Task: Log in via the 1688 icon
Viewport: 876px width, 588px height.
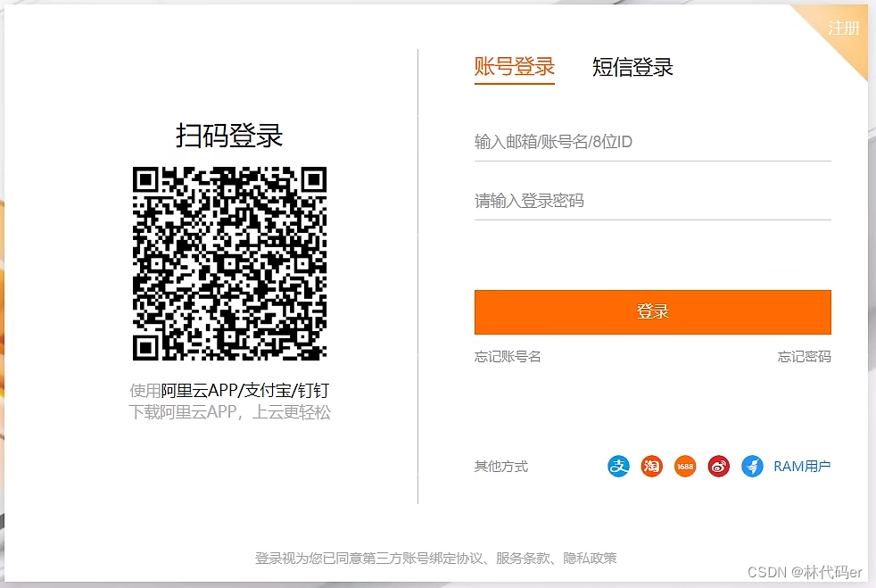Action: click(x=684, y=466)
